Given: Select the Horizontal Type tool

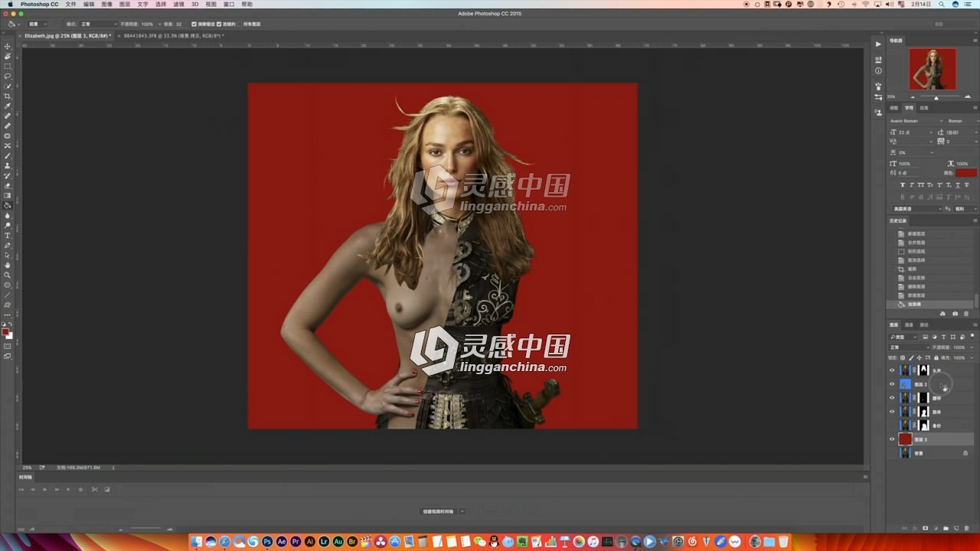Looking at the screenshot, I should pyautogui.click(x=8, y=235).
